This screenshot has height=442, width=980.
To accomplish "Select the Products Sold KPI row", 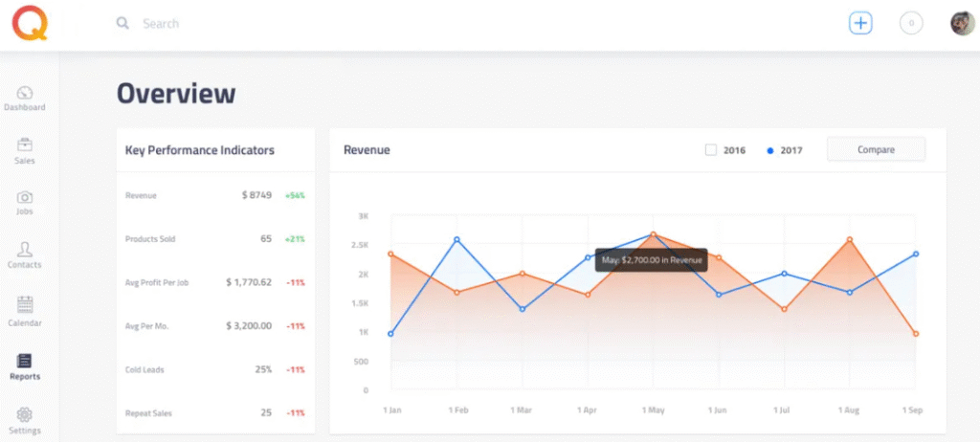I will pos(214,239).
